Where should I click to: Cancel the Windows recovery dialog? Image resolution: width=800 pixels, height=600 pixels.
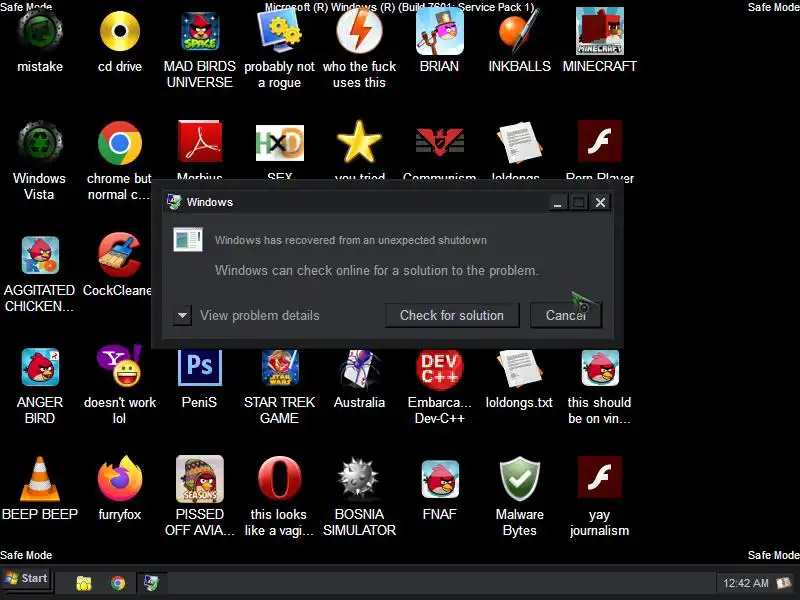pyautogui.click(x=566, y=315)
